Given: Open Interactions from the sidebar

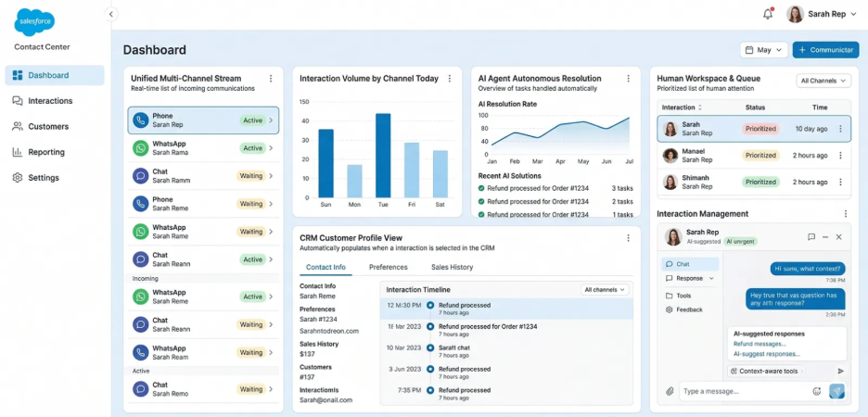Looking at the screenshot, I should (49, 101).
